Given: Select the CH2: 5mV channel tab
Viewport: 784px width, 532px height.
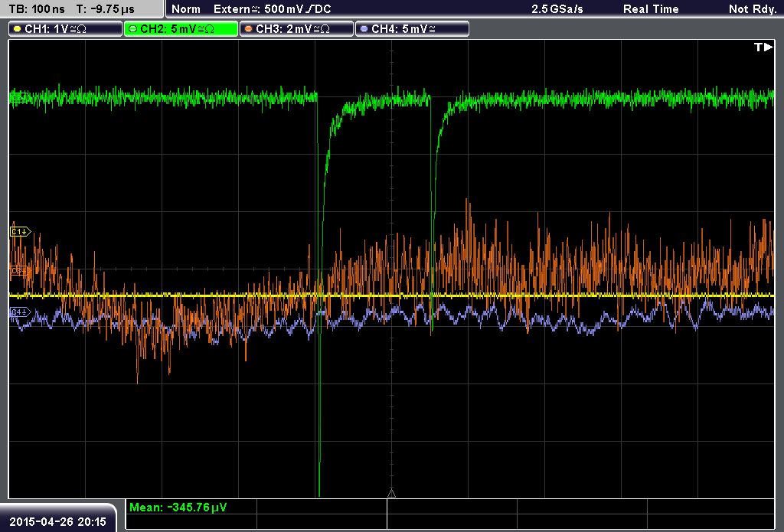Looking at the screenshot, I should 181,29.
